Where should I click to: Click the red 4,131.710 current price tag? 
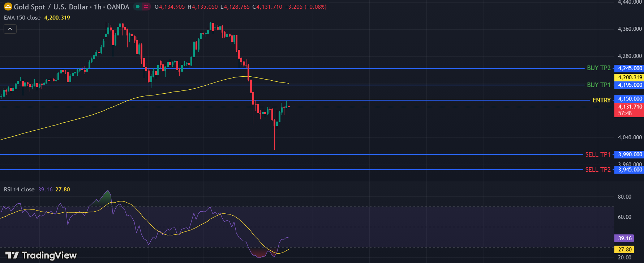[x=630, y=107]
